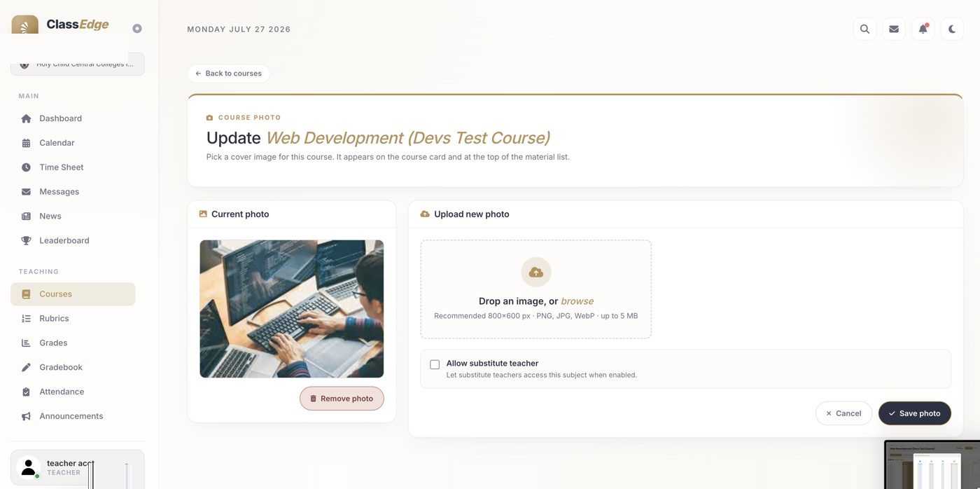Open Attendance in the sidebar
Screen dimensions: 980x489
[x=73, y=392]
